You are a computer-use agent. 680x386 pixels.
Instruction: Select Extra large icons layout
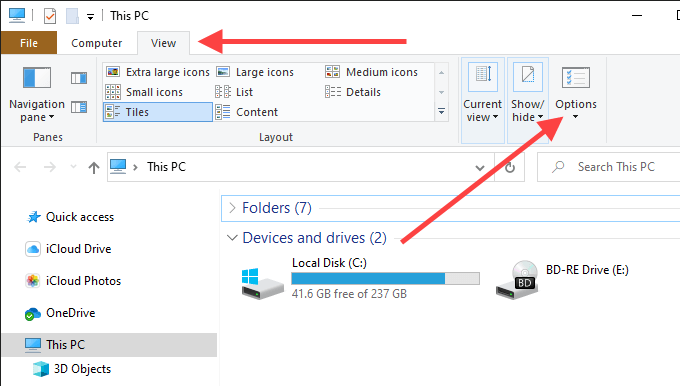click(158, 72)
